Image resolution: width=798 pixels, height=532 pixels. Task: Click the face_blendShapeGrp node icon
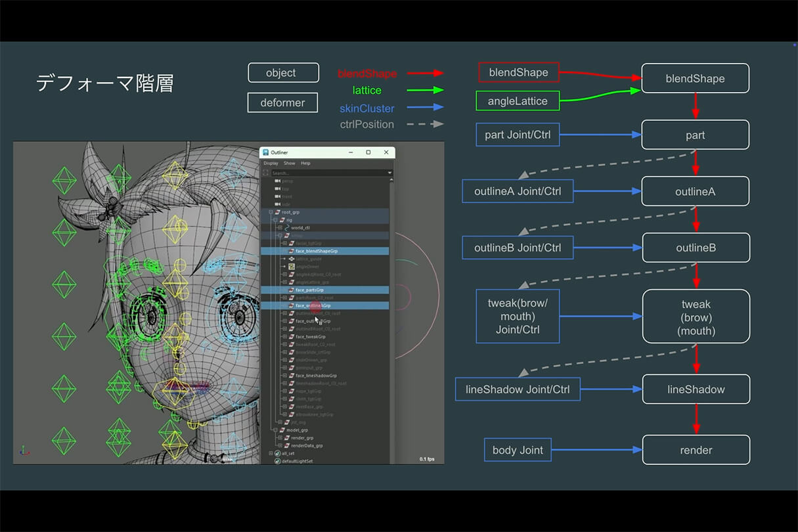click(x=290, y=251)
